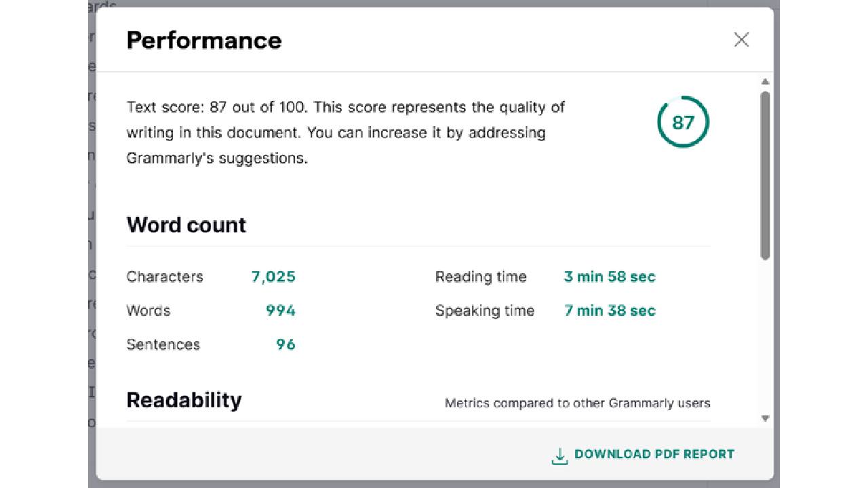
Task: Click the Performance dialog title
Action: [x=204, y=41]
